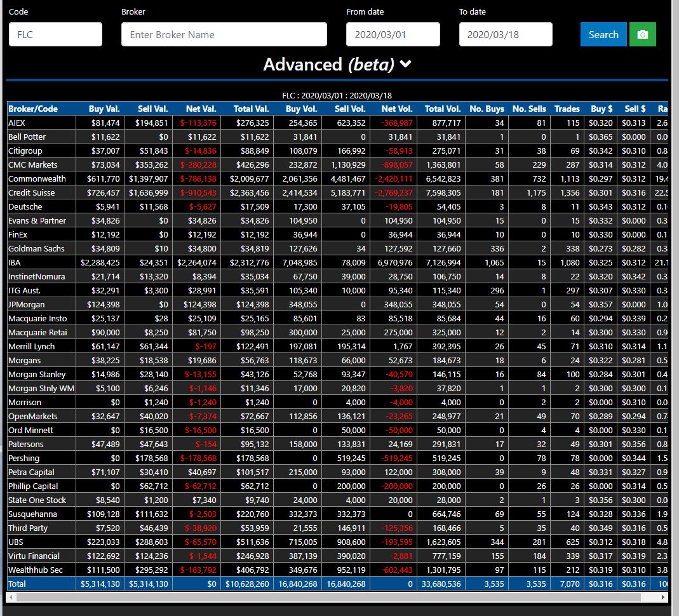
Task: Click total trades count 7,070
Action: pos(570,584)
